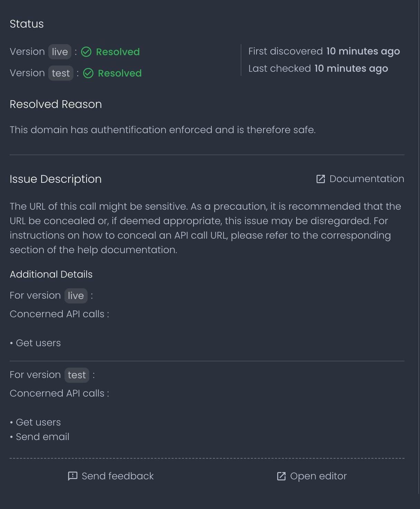Screen dimensions: 420x509
Task: Click the Documentation external-link icon
Action: [321, 179]
